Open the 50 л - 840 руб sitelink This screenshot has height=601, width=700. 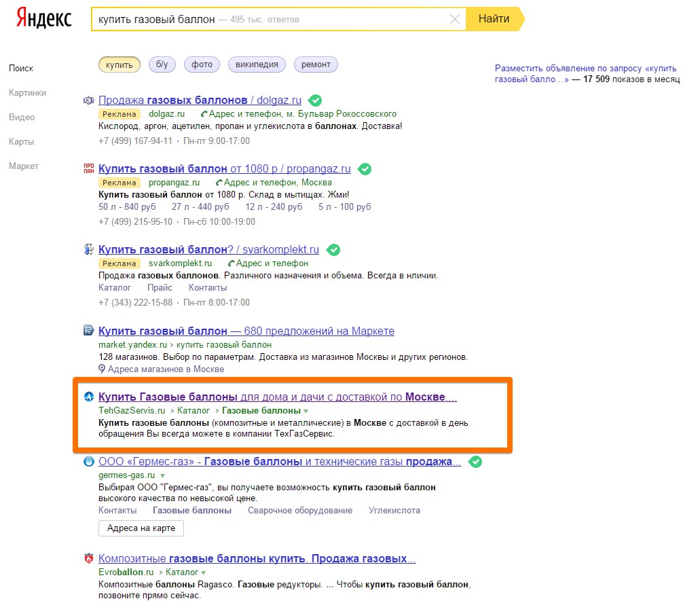pyautogui.click(x=127, y=206)
